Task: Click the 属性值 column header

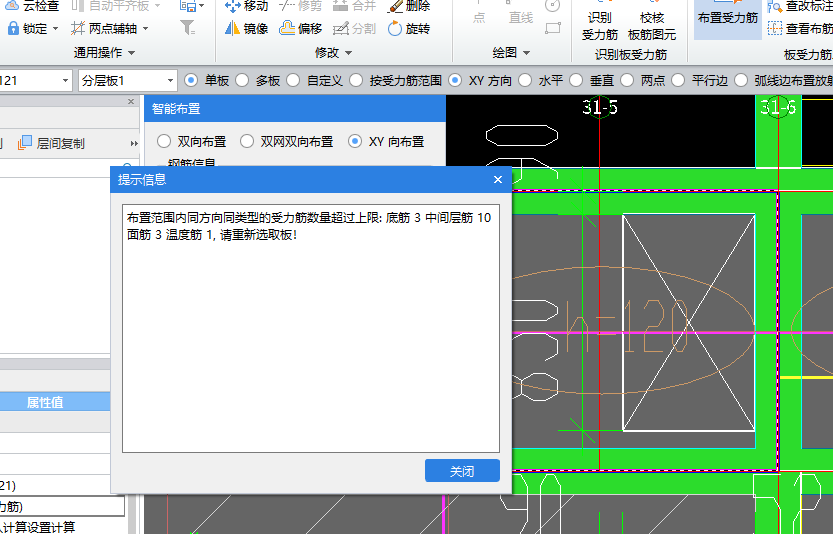Action: tap(45, 402)
